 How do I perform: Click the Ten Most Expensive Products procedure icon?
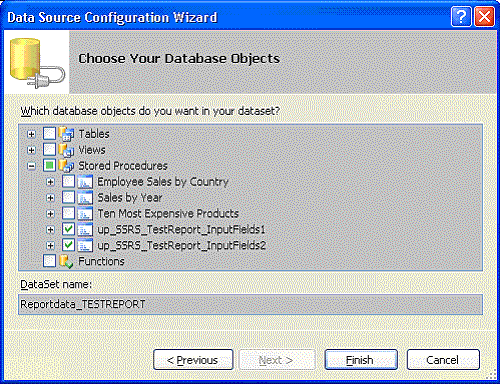pyautogui.click(x=85, y=214)
